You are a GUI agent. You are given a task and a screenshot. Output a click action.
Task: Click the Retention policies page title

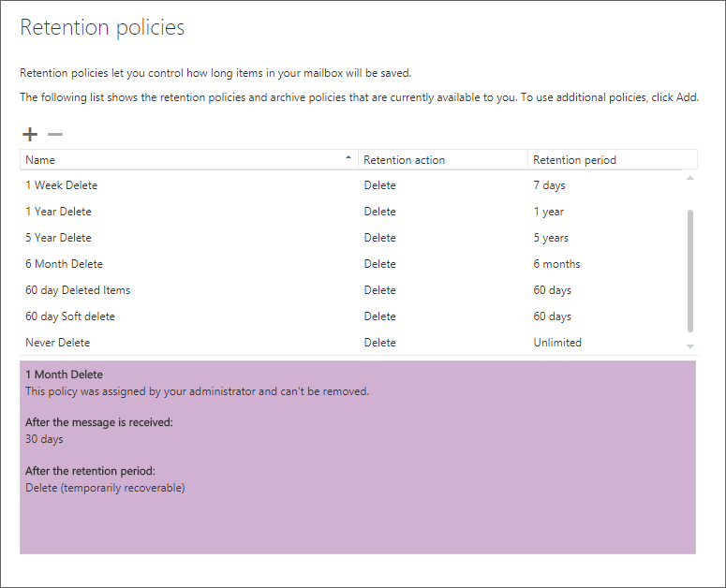click(x=102, y=27)
